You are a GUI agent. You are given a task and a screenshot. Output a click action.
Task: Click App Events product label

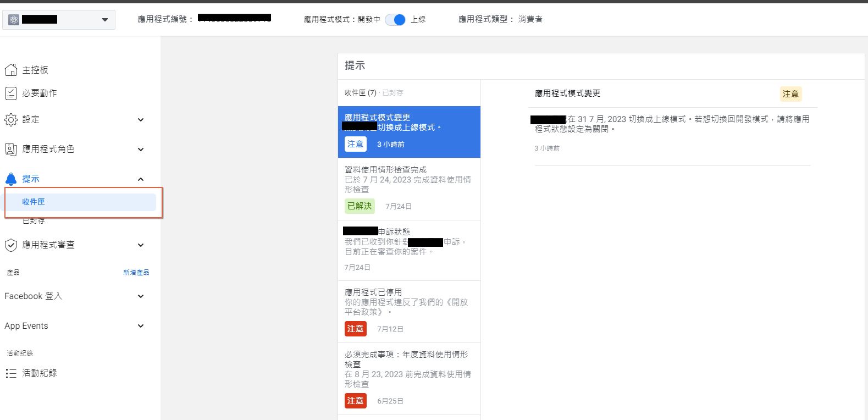pyautogui.click(x=26, y=325)
